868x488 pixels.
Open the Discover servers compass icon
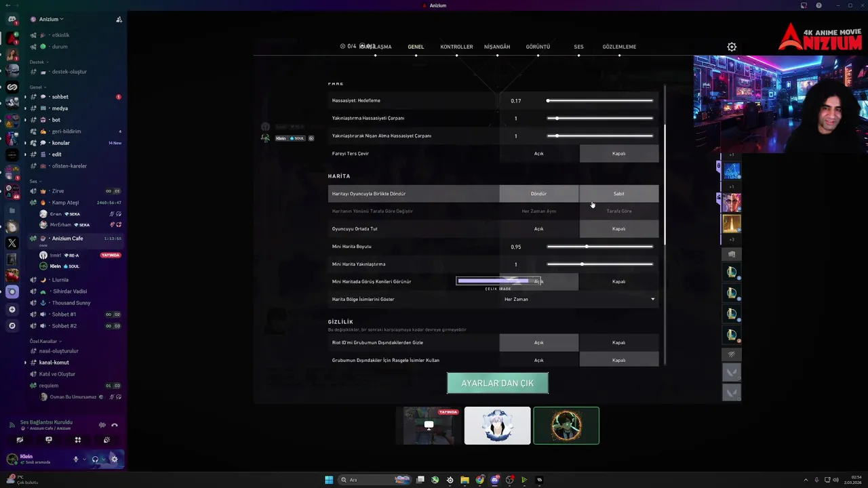point(12,325)
